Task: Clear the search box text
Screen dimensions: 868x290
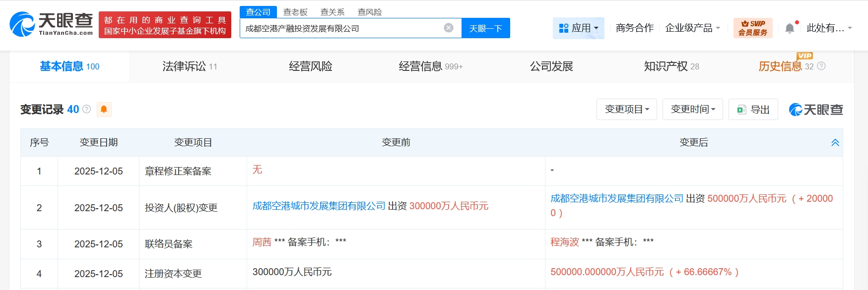Action: (x=449, y=28)
